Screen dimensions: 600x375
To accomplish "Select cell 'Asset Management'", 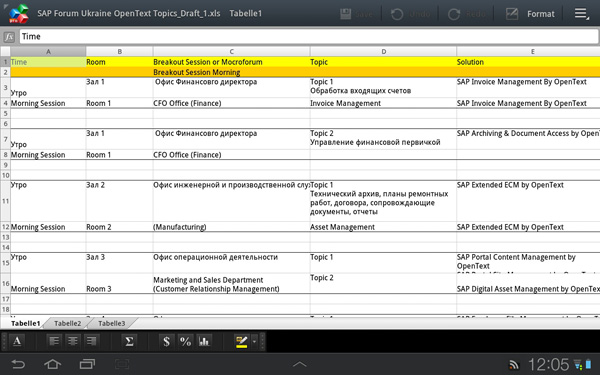I will coord(383,227).
